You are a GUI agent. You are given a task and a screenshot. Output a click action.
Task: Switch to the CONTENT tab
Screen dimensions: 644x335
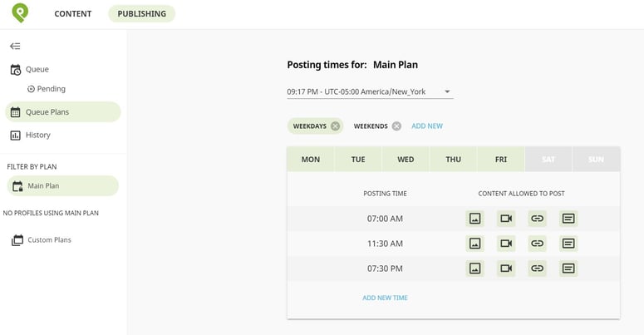click(x=73, y=14)
